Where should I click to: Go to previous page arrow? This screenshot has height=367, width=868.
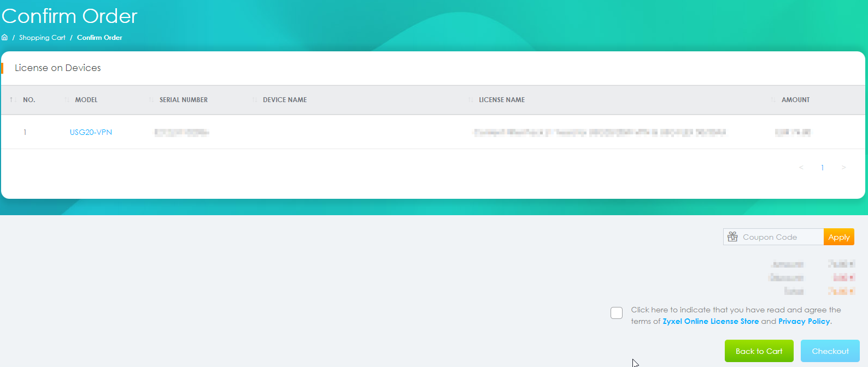[801, 168]
